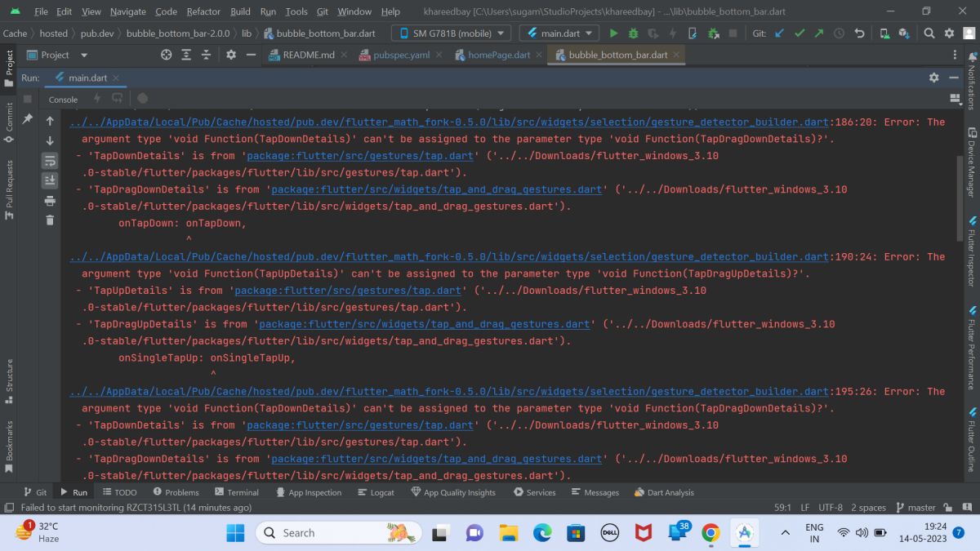Toggle the Project tool window sidebar button
This screenshot has width=980, height=551.
click(x=9, y=69)
